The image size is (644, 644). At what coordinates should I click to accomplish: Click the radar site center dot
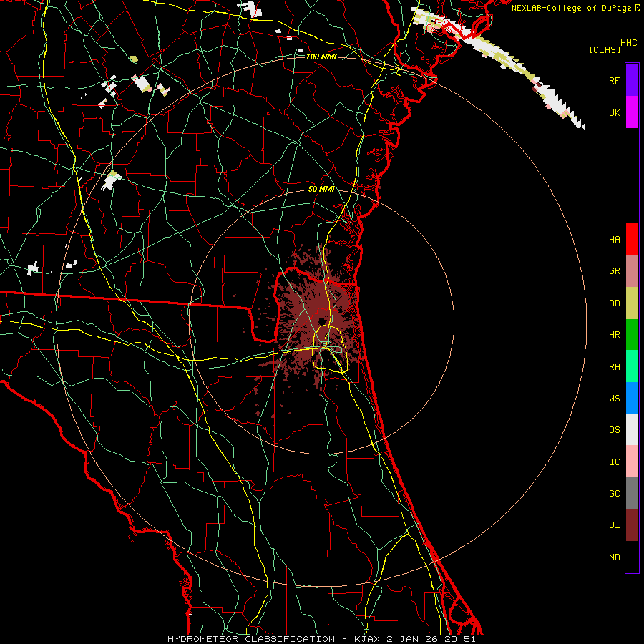321,321
